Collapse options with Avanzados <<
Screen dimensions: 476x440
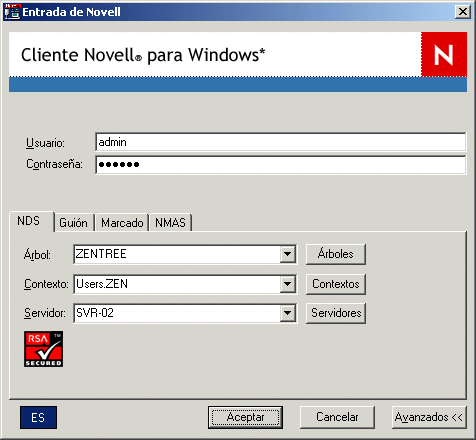point(429,417)
